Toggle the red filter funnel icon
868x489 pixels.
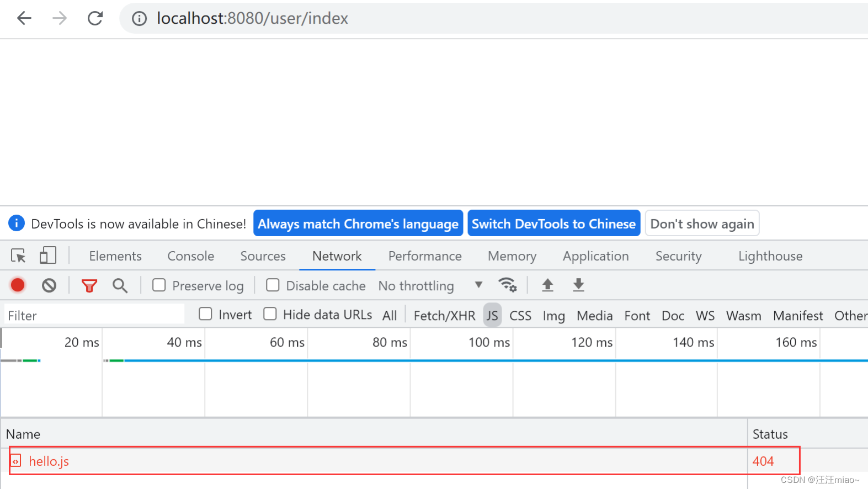pos(89,285)
